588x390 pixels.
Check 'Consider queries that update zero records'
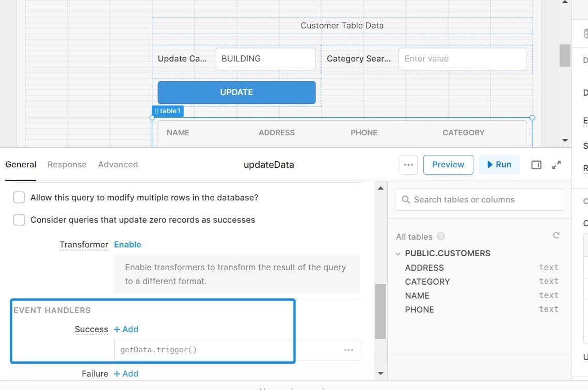[x=19, y=220]
